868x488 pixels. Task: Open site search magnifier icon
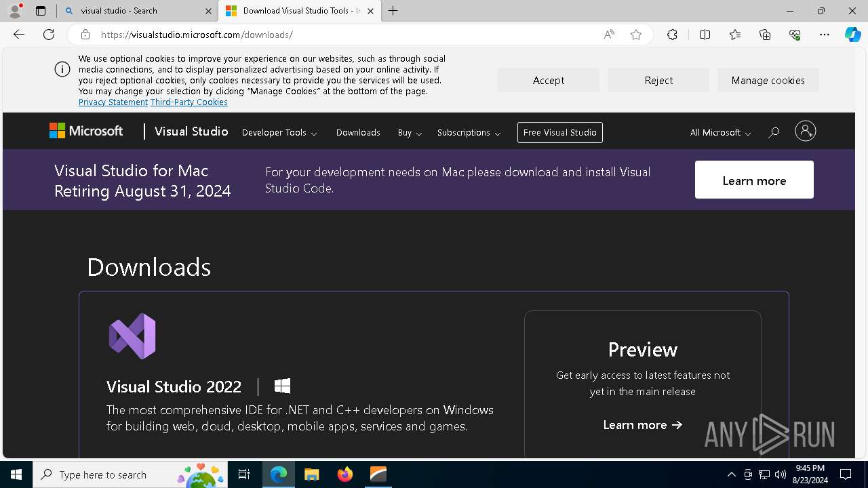pyautogui.click(x=774, y=132)
